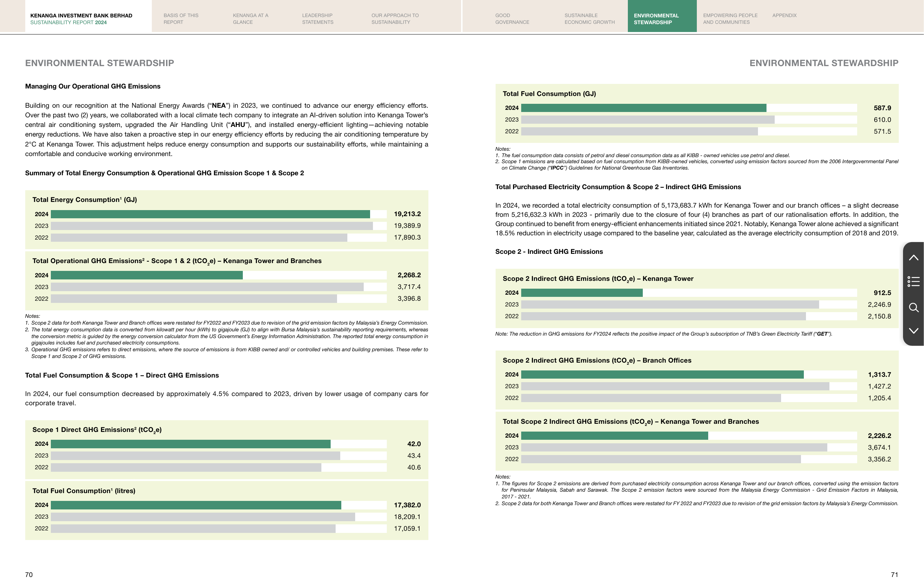Image resolution: width=924 pixels, height=588 pixels.
Task: Click Total Purchased Electricity Consumption heading
Action: click(618, 187)
